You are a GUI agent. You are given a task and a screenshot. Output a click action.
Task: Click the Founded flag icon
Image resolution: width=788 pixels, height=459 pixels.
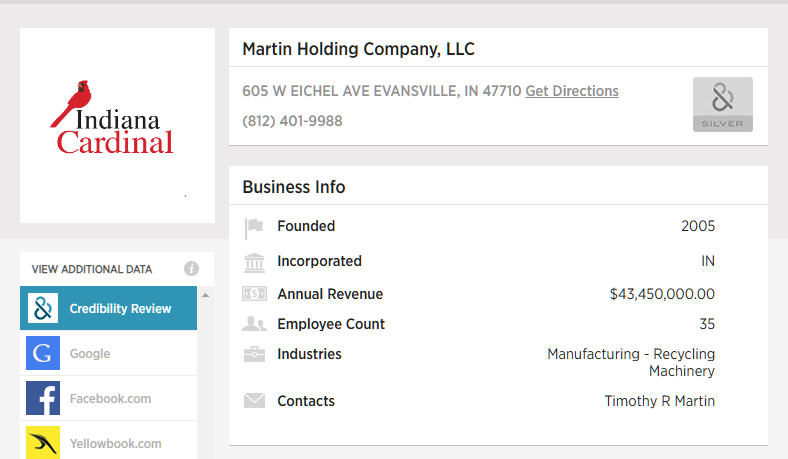coord(254,228)
